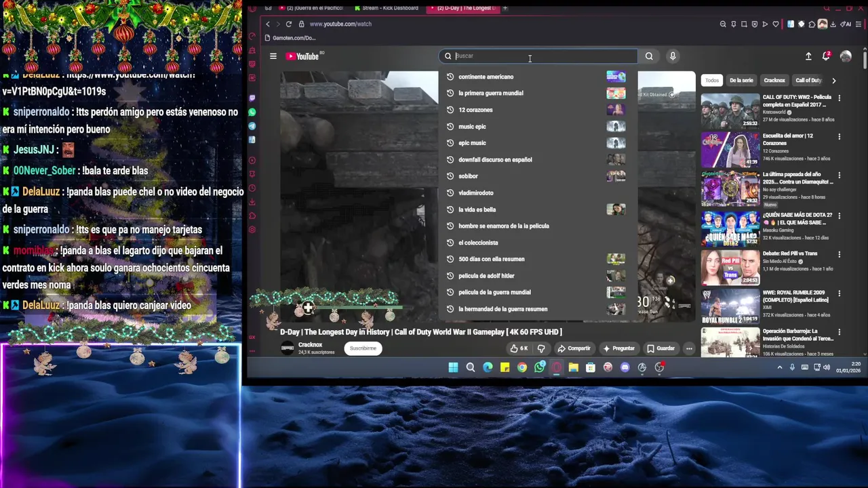868x488 pixels.
Task: Switch to the Guerra en el Pacífico tab
Action: (x=312, y=8)
